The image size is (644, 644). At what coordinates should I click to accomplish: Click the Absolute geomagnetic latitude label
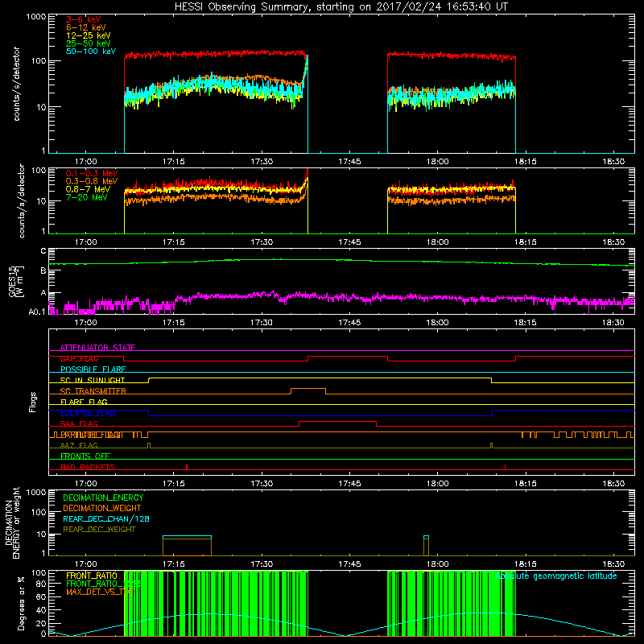coord(556,576)
